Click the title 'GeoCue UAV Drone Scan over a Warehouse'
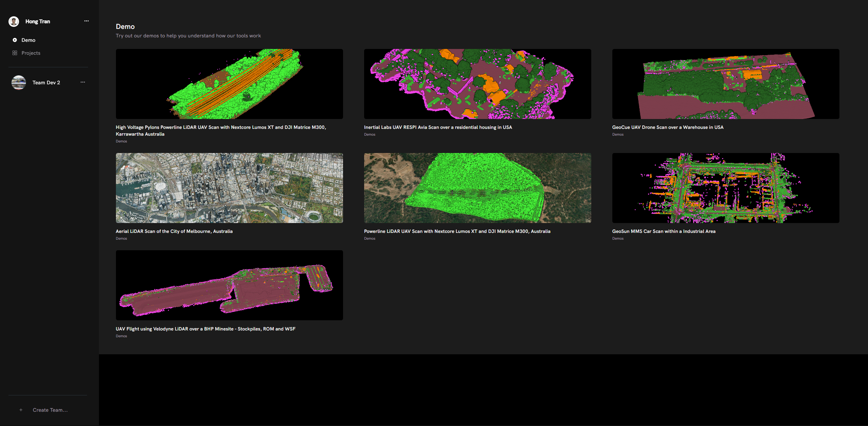This screenshot has width=868, height=426. point(667,127)
